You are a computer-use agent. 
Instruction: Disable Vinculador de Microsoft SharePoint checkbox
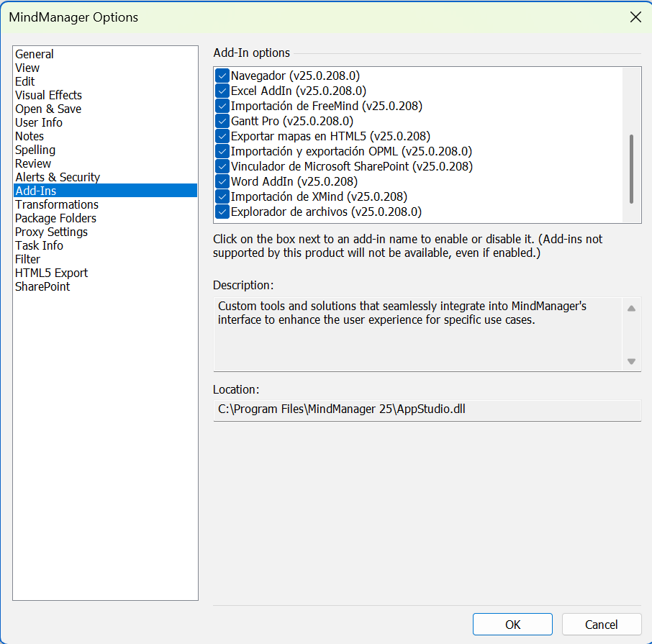point(222,166)
